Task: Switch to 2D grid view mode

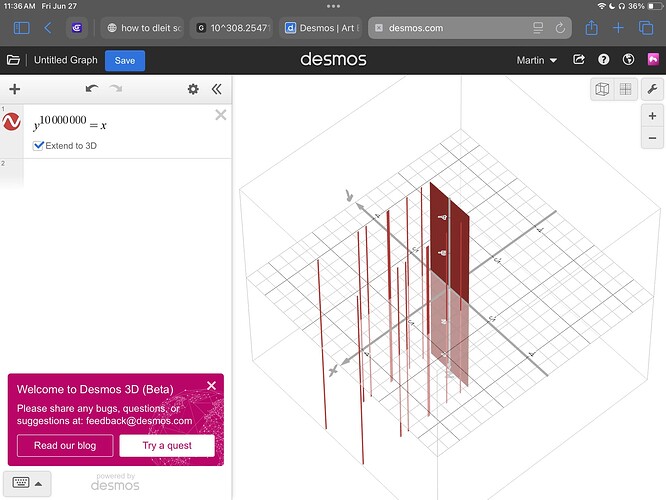Action: pyautogui.click(x=626, y=89)
